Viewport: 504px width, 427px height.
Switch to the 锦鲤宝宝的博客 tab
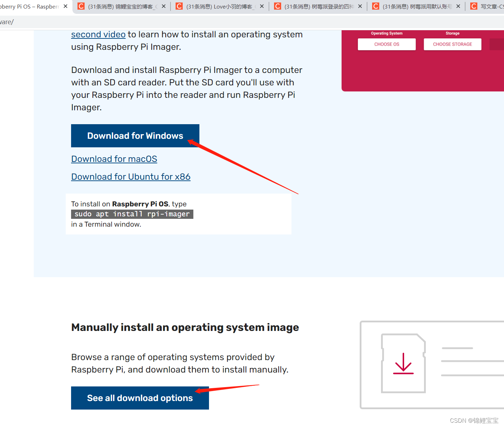tap(121, 6)
